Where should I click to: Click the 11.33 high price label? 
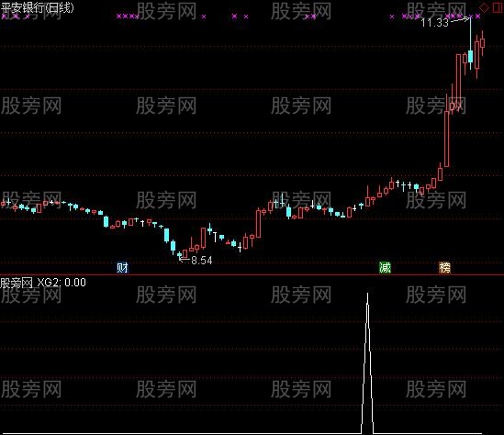(434, 23)
